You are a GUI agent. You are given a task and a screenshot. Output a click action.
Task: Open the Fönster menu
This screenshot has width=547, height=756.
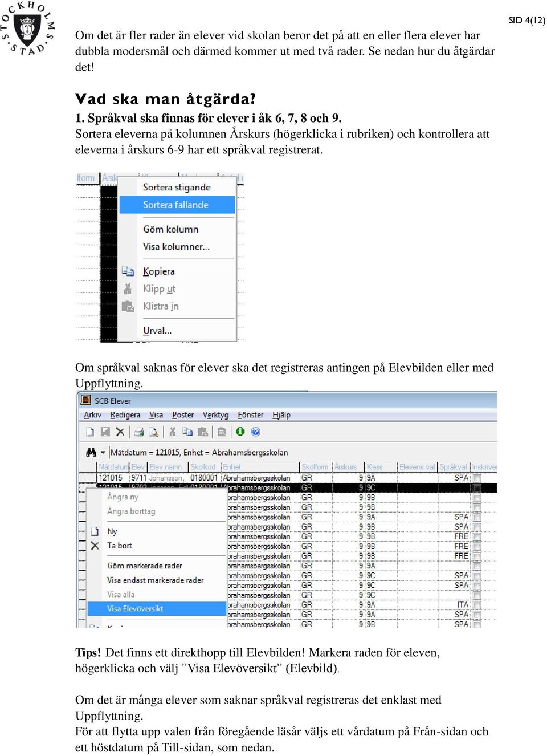[x=251, y=415]
